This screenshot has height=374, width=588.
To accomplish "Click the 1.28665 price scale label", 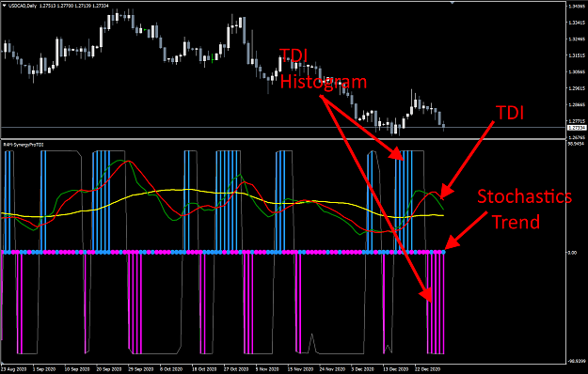I will point(577,105).
